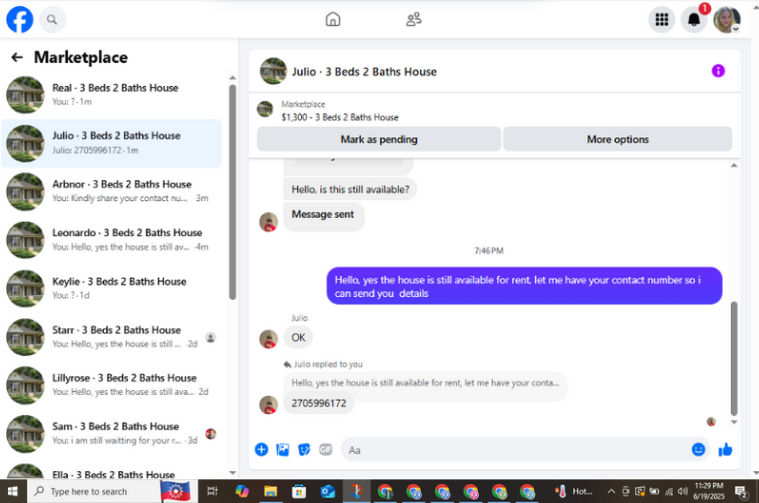Open volume control in system tray

[683, 491]
